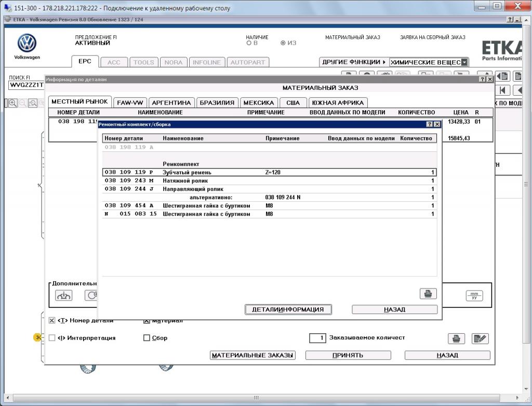Click the previous page document icon

click(x=503, y=76)
